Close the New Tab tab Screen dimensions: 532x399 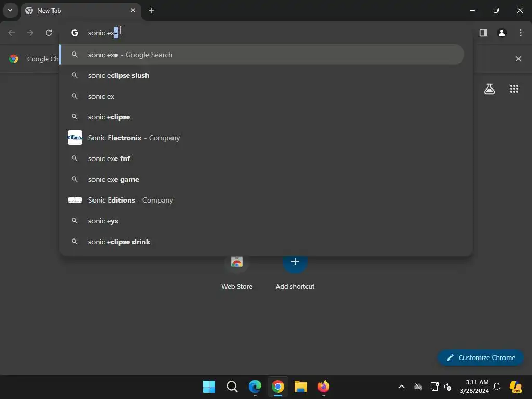133,10
